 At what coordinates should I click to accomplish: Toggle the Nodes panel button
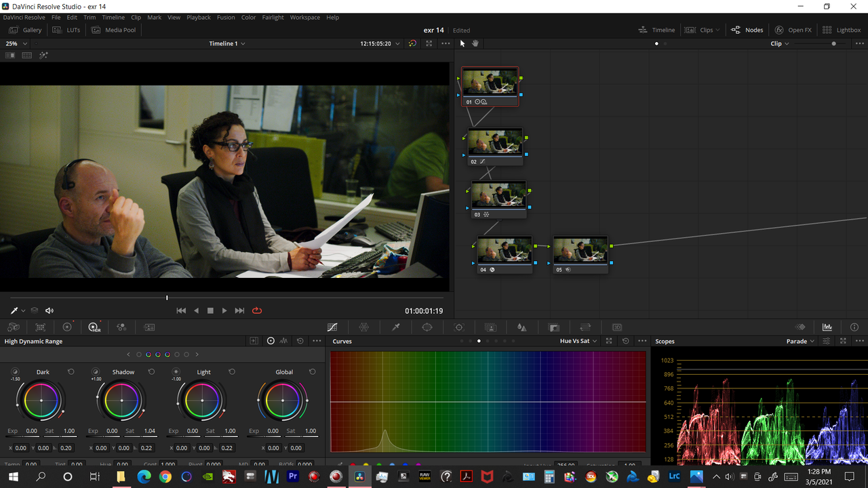coord(747,30)
